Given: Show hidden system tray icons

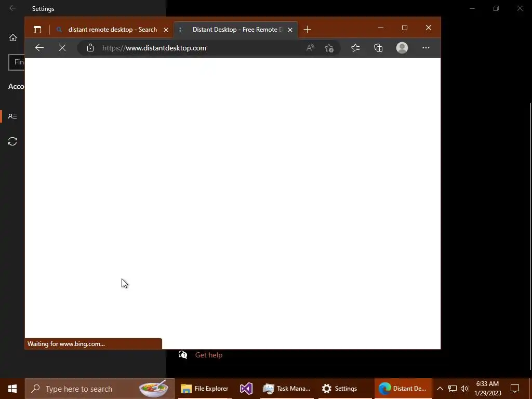Looking at the screenshot, I should pyautogui.click(x=440, y=389).
